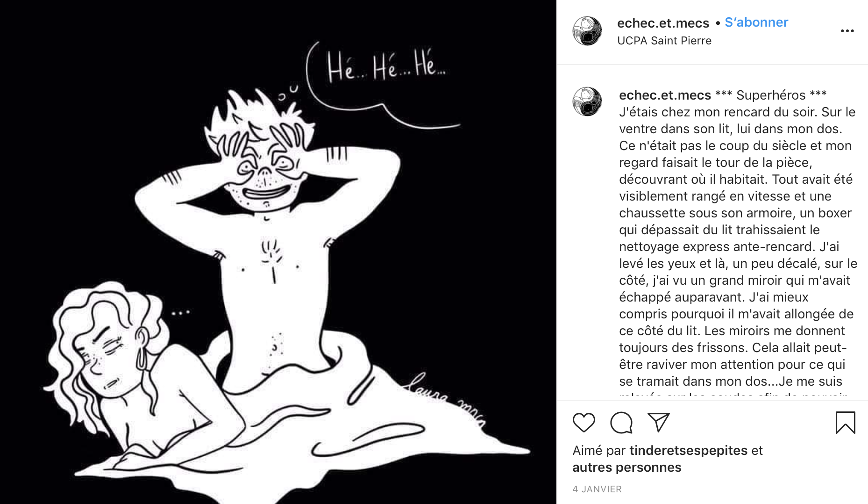Open comments with the speech bubble icon
This screenshot has width=868, height=504.
point(621,423)
